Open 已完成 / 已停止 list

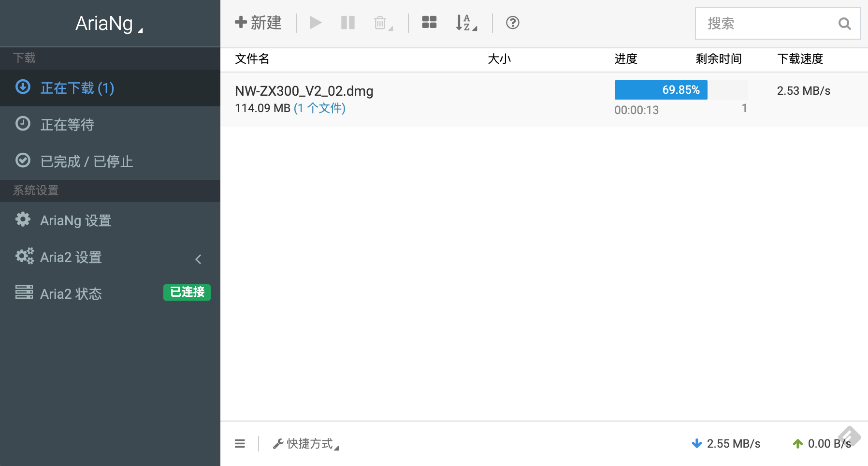[x=110, y=161]
